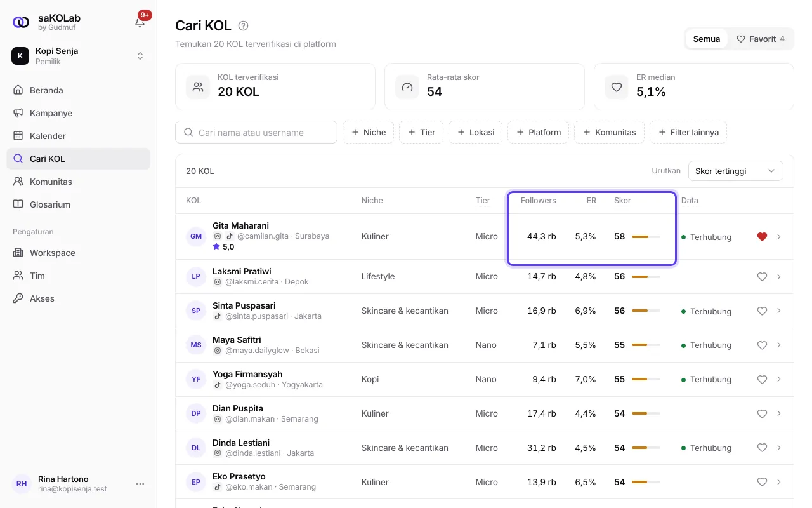The width and height of the screenshot is (812, 508).
Task: Expand the Kopi Senja workspace switcher
Action: tap(140, 56)
